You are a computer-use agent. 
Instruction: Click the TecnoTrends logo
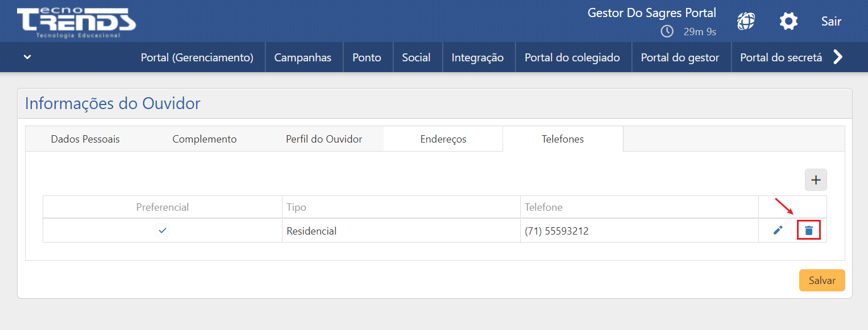76,22
